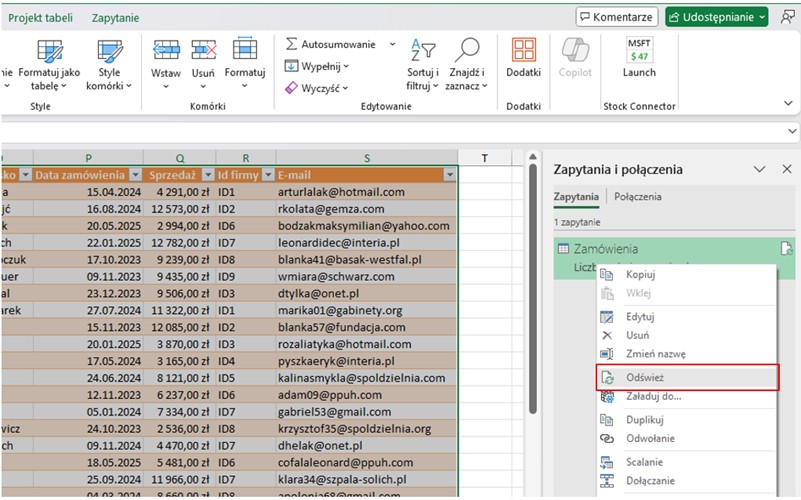Click cell rozaliatyka@hotmail.com

pos(367,344)
